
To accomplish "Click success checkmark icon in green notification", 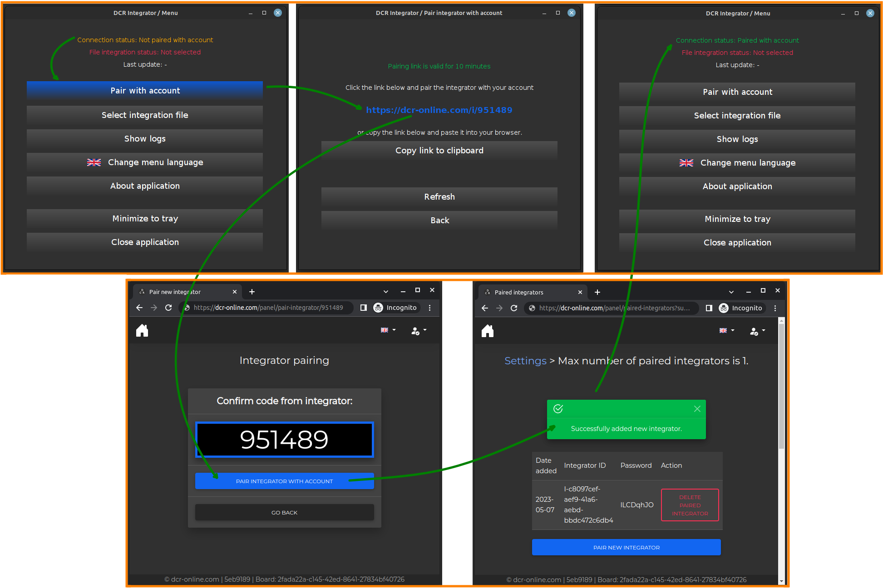I will pos(558,409).
